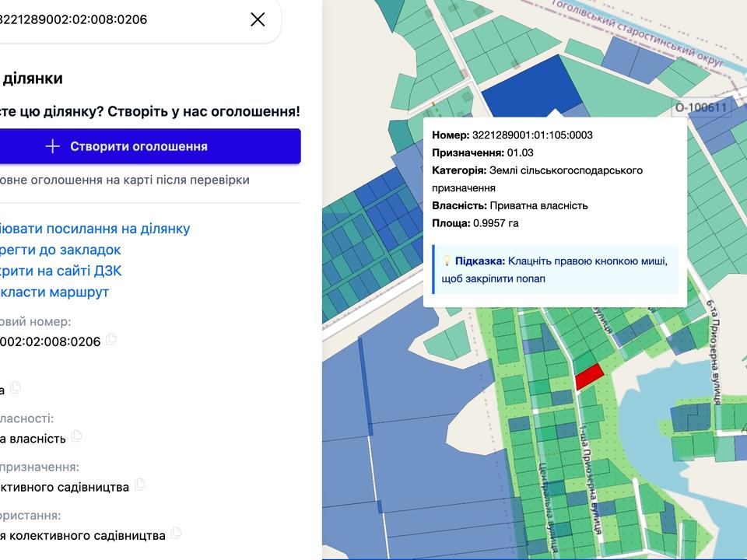The image size is (747, 560).
Task: Open the parcel on сайті ДЗК
Action: coord(61,271)
